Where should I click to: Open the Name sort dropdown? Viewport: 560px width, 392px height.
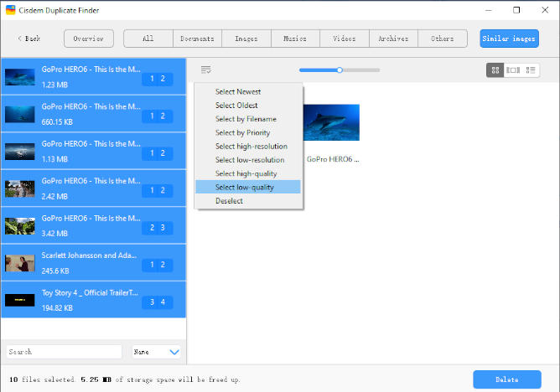156,352
